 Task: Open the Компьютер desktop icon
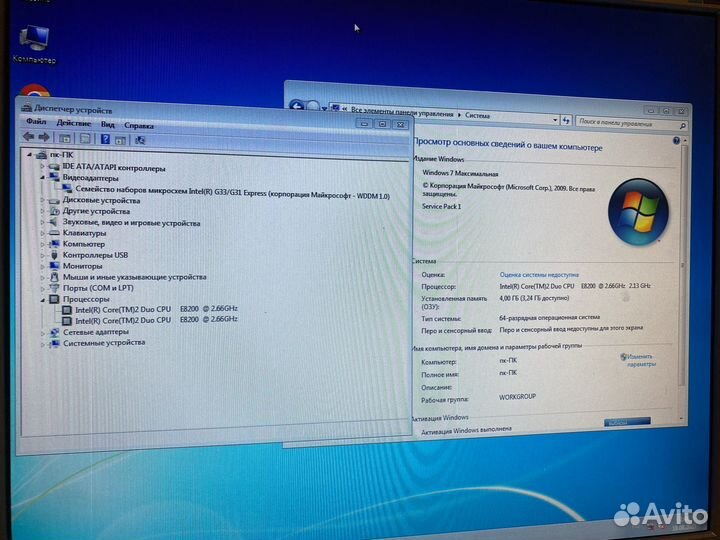[x=34, y=45]
